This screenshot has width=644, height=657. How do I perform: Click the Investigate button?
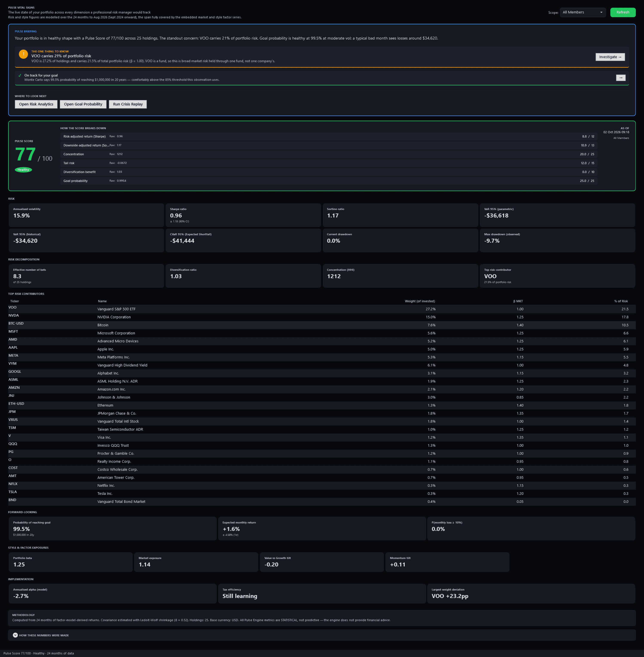coord(610,57)
